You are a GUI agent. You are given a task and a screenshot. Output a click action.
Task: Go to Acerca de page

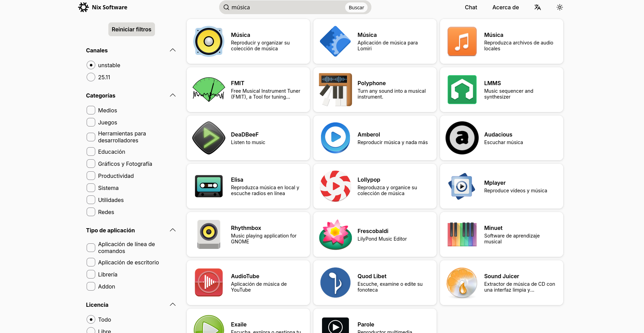(505, 7)
